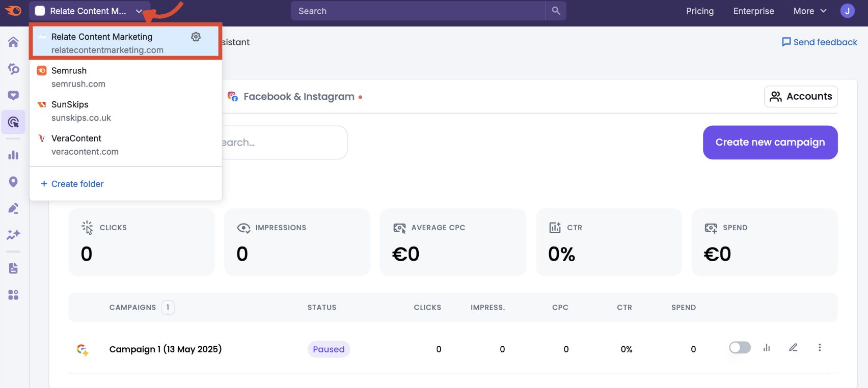Open the bar-chart sidebar icon
Image resolution: width=868 pixels, height=388 pixels.
(x=13, y=155)
